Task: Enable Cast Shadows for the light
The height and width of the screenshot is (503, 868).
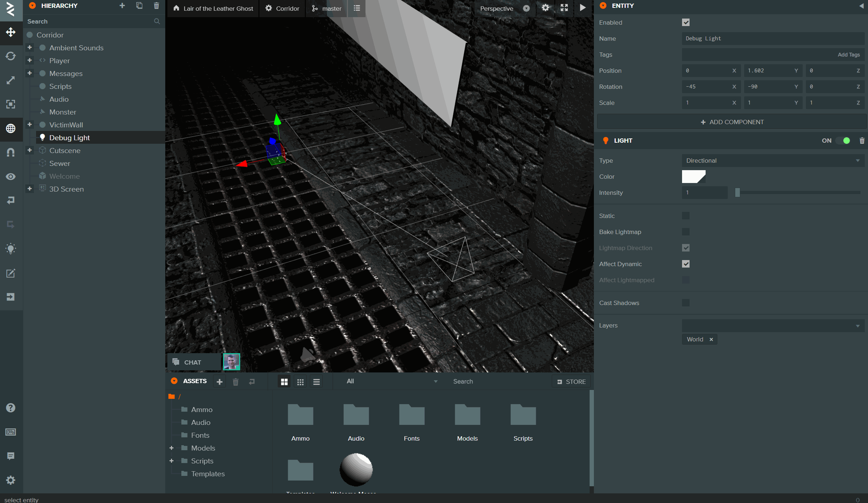Action: tap(685, 303)
